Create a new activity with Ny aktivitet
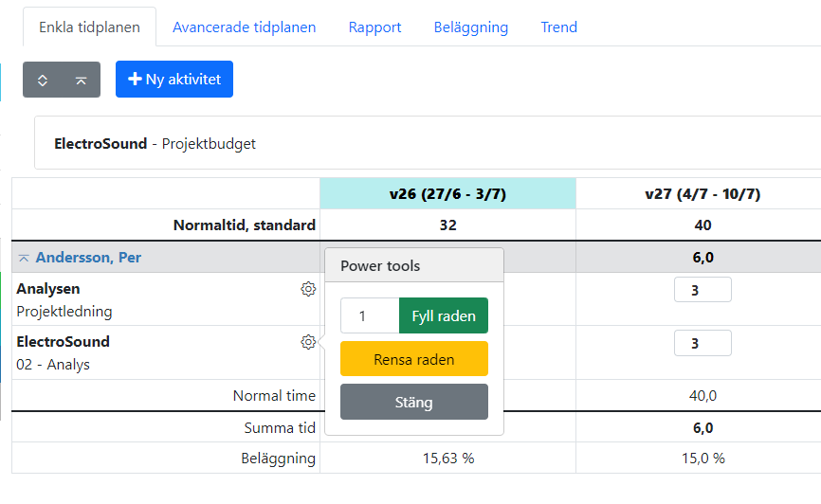The width and height of the screenshot is (821, 504). (x=174, y=80)
